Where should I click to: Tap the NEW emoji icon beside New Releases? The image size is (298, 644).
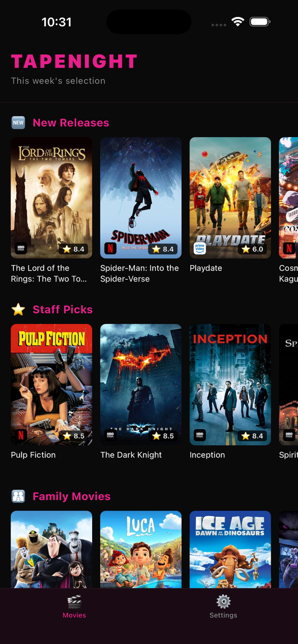[x=18, y=123]
